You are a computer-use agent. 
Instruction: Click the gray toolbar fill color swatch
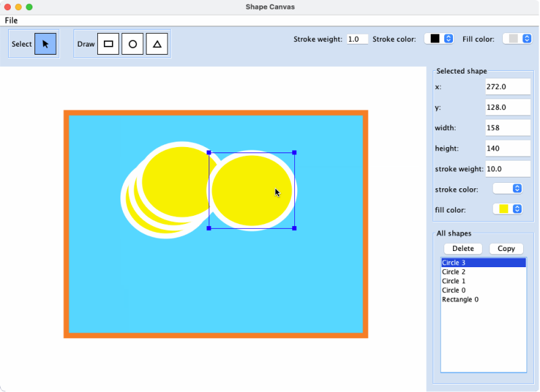coord(513,38)
